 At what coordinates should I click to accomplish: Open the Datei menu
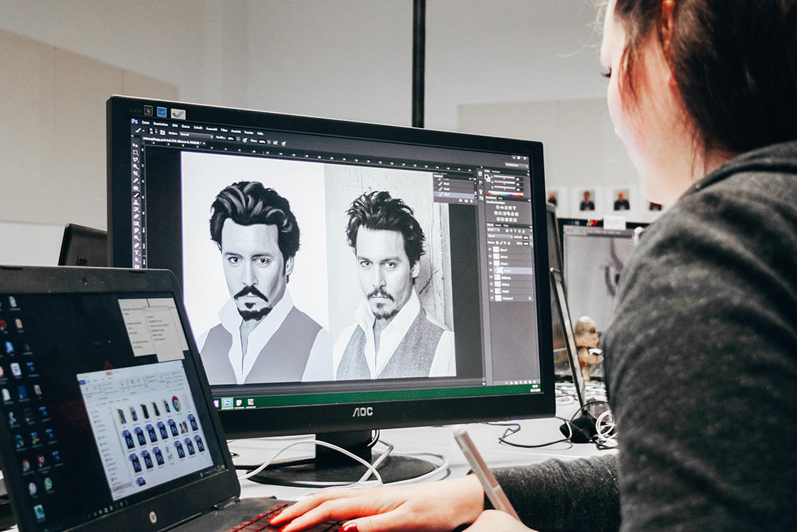point(145,122)
